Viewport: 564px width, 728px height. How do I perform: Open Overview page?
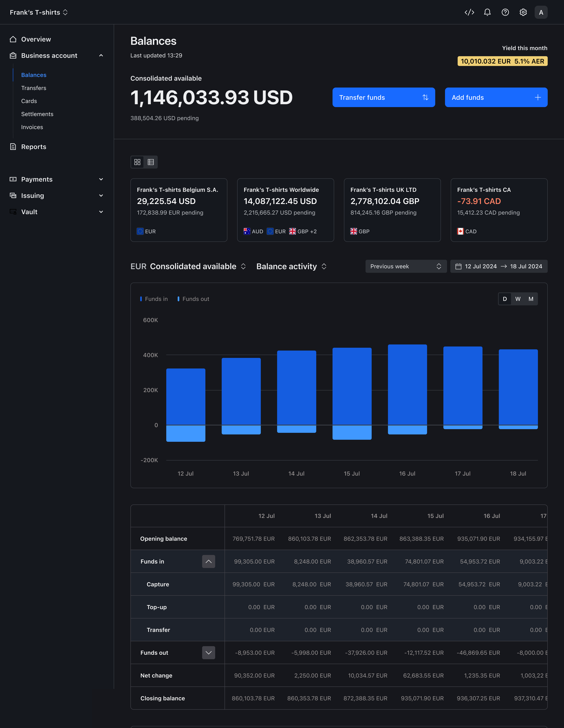pos(36,39)
